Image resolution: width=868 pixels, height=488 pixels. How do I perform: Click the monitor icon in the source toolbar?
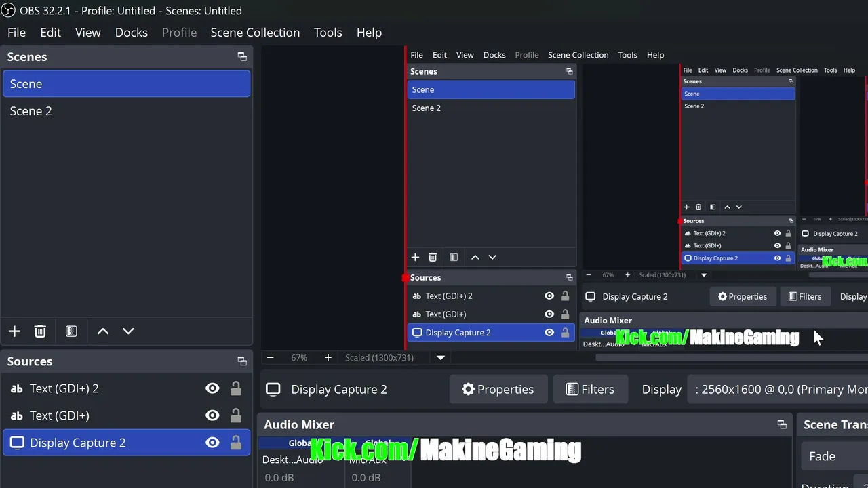273,389
